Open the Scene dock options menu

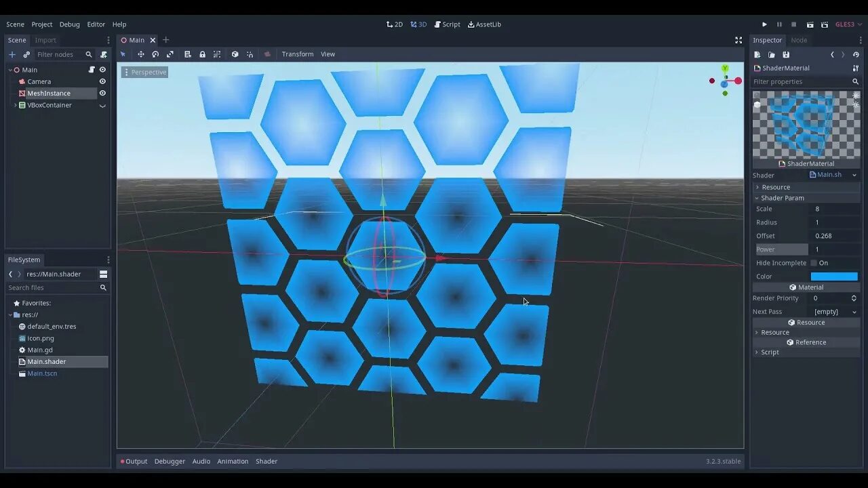[108, 40]
